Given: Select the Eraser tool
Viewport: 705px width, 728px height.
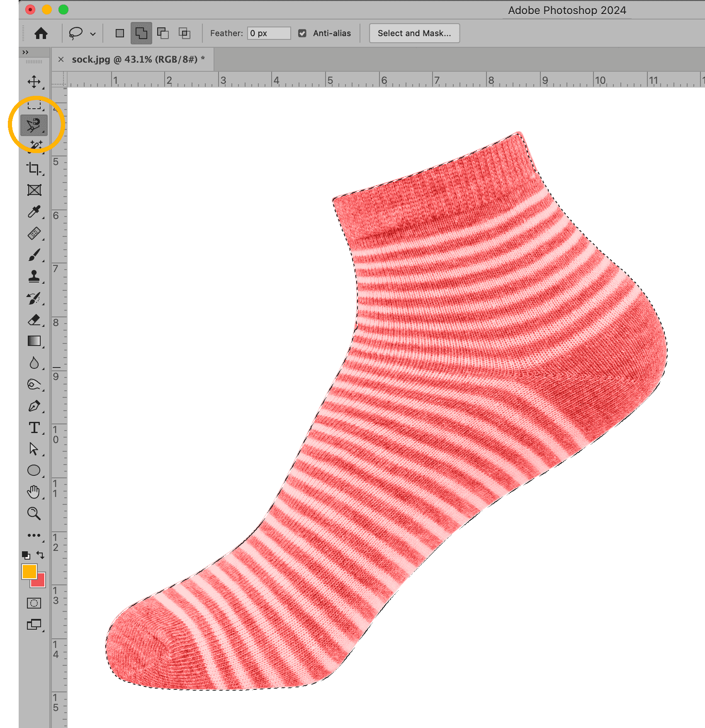Looking at the screenshot, I should (x=34, y=320).
